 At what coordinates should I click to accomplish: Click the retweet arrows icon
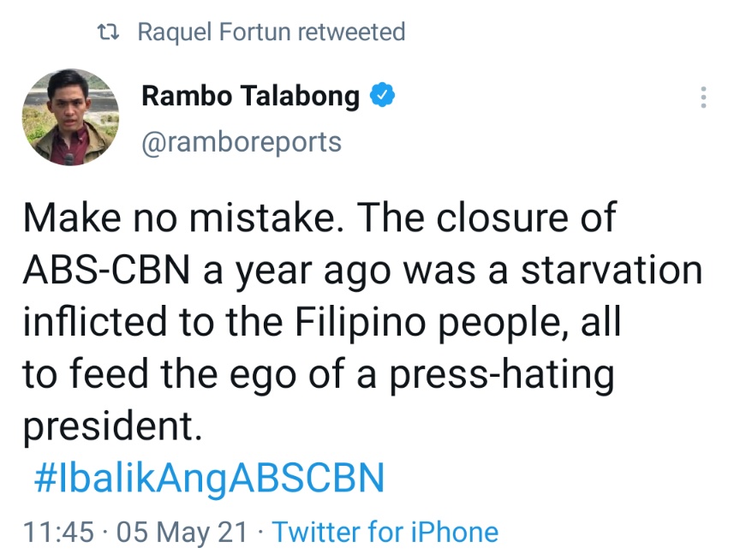[109, 33]
